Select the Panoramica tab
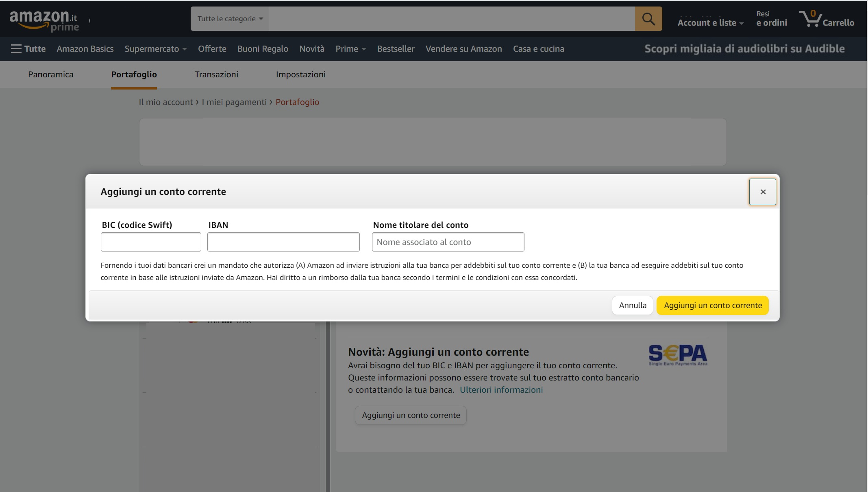Viewport: 868px width, 492px height. point(50,74)
